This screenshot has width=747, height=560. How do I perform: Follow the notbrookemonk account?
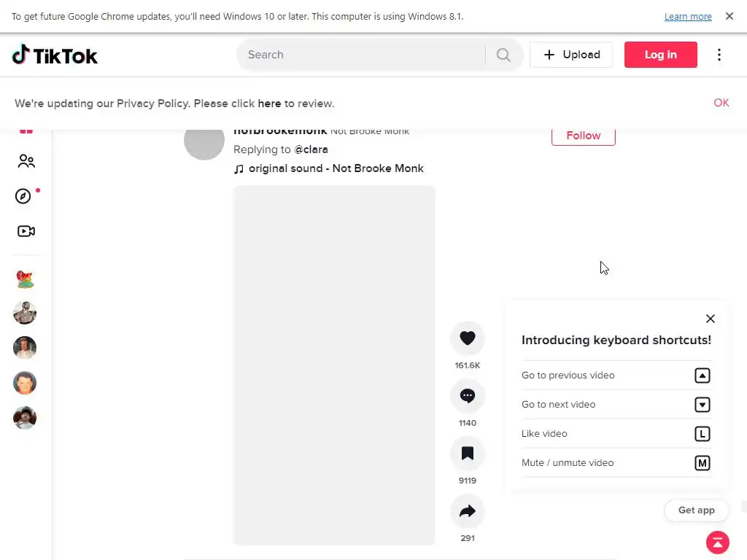coord(583,136)
